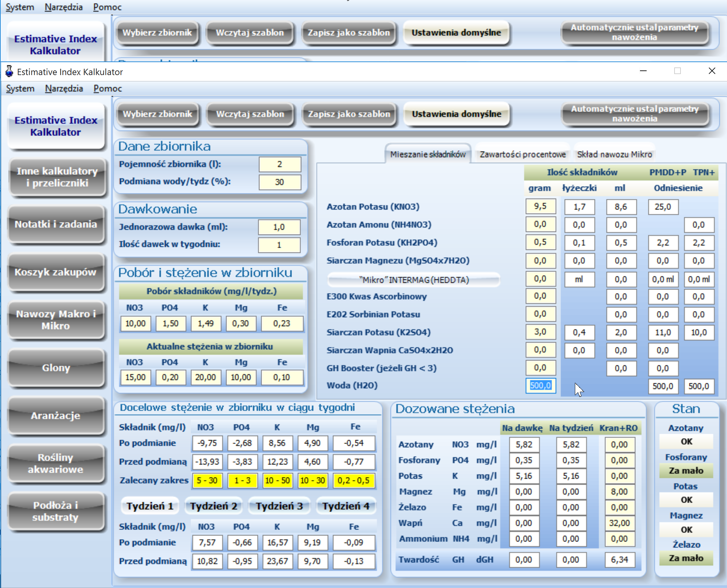Viewport: 727px width, 588px height.
Task: Click the gram field for Azotan Potasu (KNO3)
Action: tap(540, 206)
